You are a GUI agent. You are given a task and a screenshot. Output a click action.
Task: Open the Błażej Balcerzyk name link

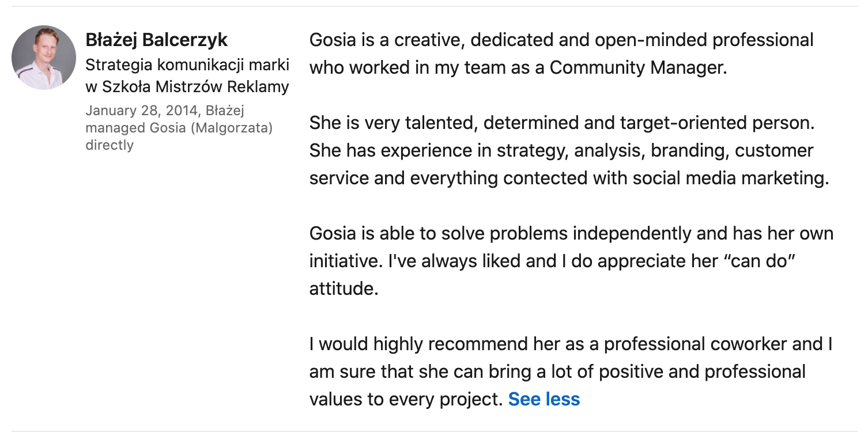click(156, 40)
